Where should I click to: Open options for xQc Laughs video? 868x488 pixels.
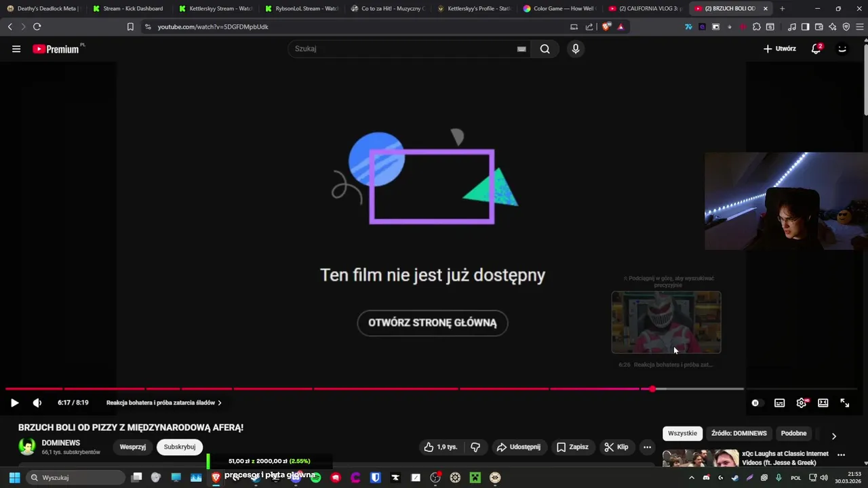(x=842, y=455)
